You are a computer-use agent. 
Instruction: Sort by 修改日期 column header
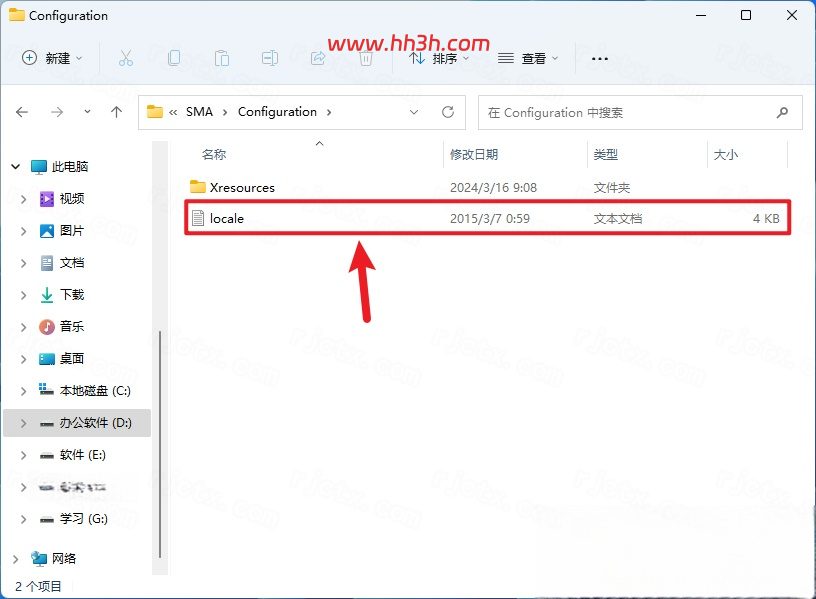474,155
